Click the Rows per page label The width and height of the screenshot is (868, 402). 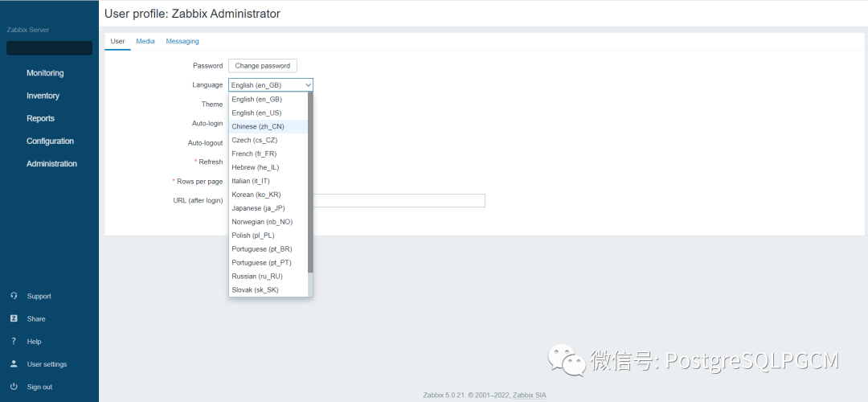pos(200,182)
